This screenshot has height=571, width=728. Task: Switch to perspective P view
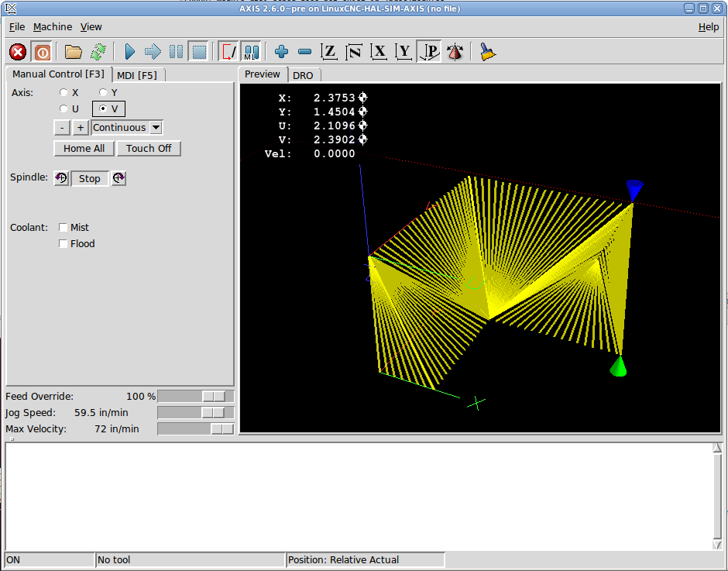pyautogui.click(x=429, y=52)
